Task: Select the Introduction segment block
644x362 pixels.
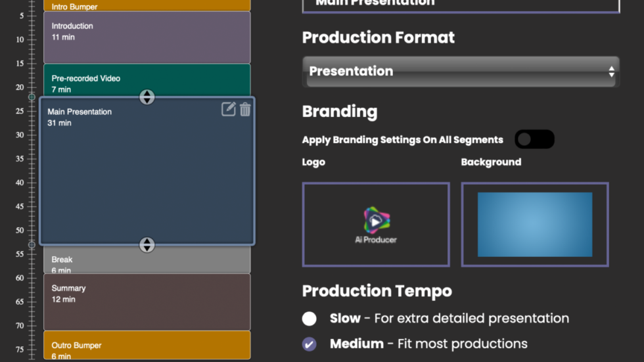Action: tap(147, 37)
